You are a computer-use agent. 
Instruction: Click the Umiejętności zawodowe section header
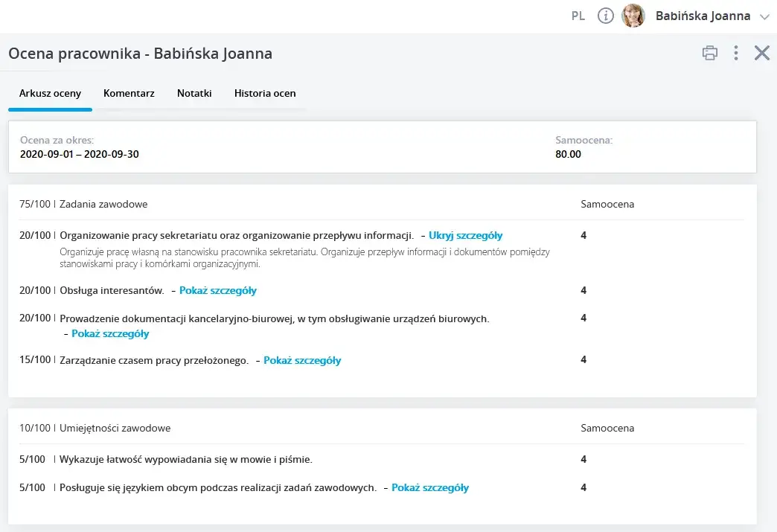tap(115, 429)
